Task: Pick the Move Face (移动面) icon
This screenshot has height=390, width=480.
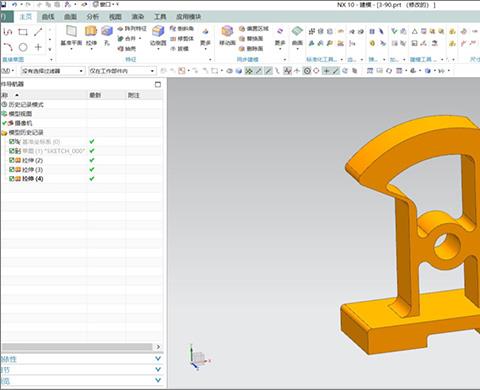Action: [227, 31]
